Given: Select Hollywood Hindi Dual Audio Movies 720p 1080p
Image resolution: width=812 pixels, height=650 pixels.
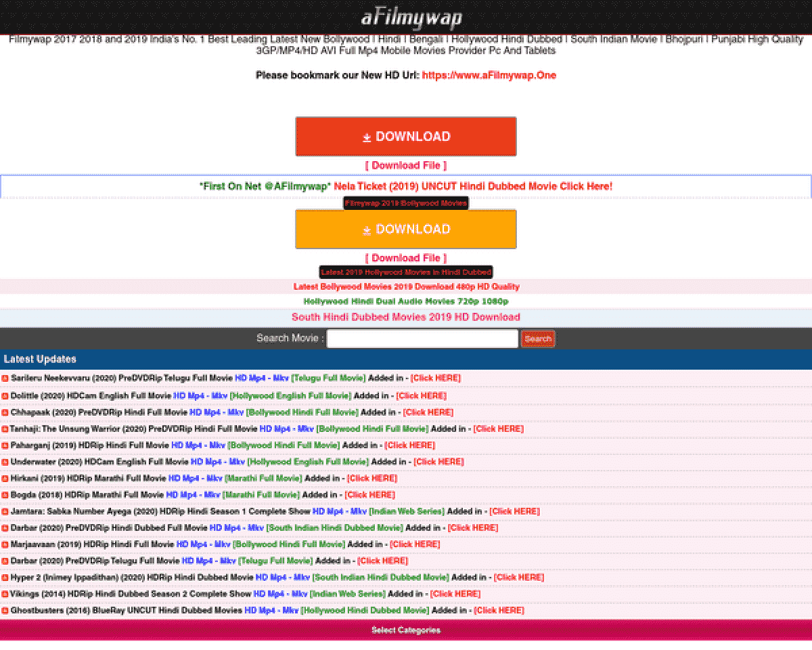Looking at the screenshot, I should [406, 301].
